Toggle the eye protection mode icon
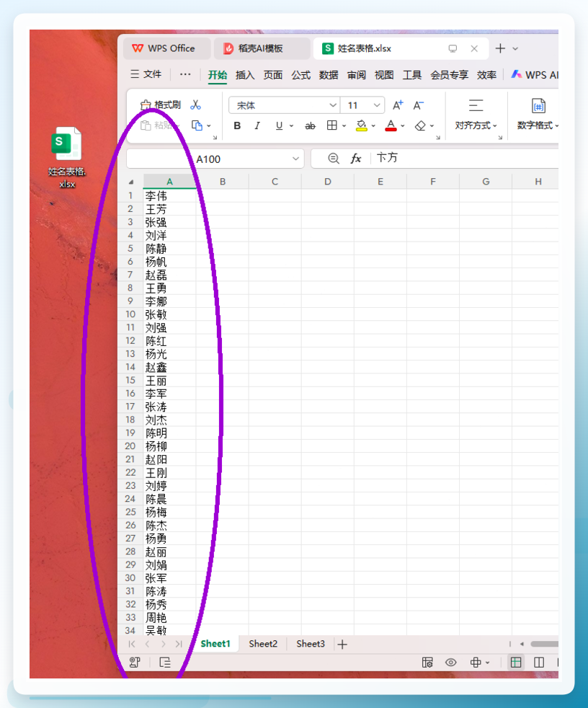This screenshot has height=708, width=588. [450, 662]
